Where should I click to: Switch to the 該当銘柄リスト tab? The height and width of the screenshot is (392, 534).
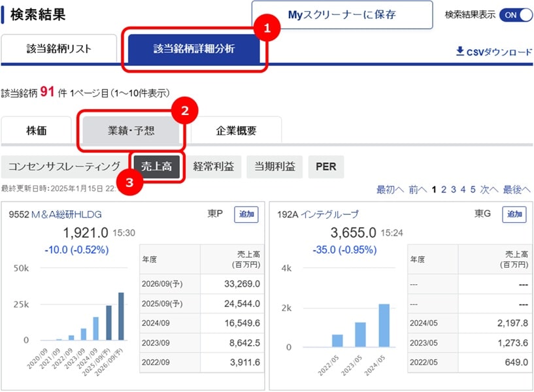(x=59, y=48)
